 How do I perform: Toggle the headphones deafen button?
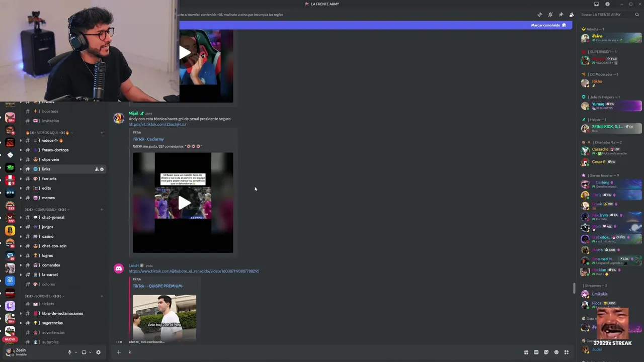[84, 352]
